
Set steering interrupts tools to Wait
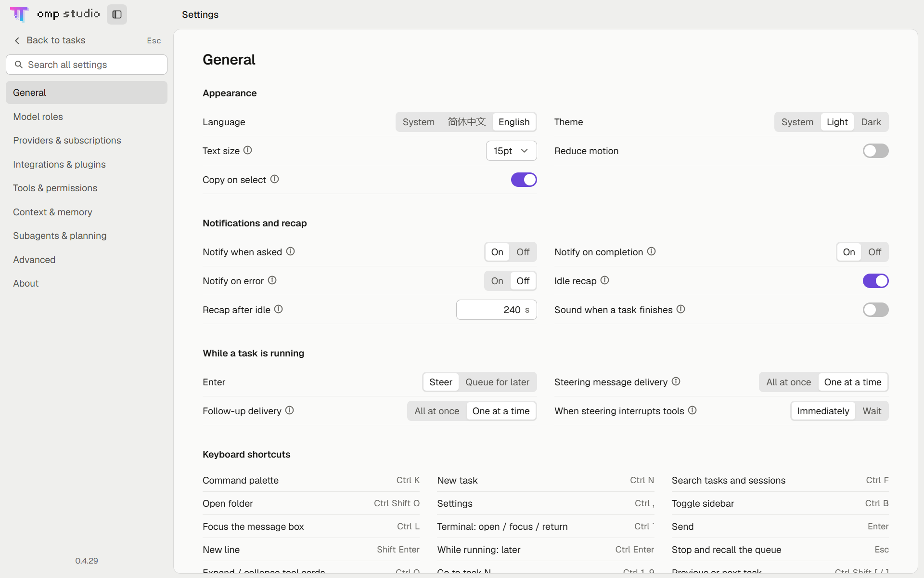(x=872, y=411)
